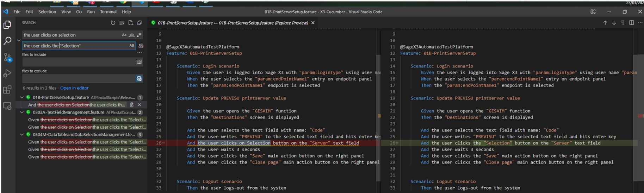Open the File menu
The width and height of the screenshot is (644, 193).
(17, 12)
